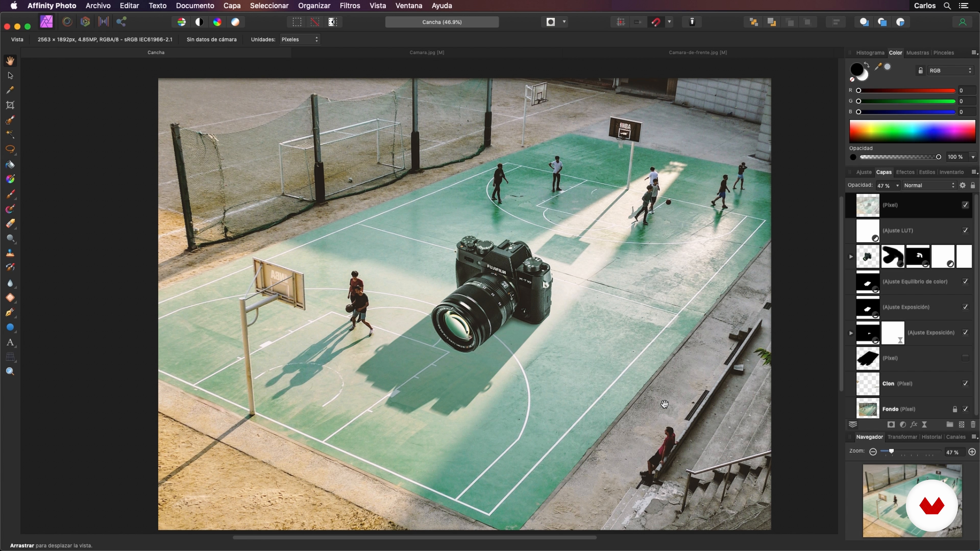
Task: Toggle visibility of Ajuste LUT layer
Action: click(965, 230)
